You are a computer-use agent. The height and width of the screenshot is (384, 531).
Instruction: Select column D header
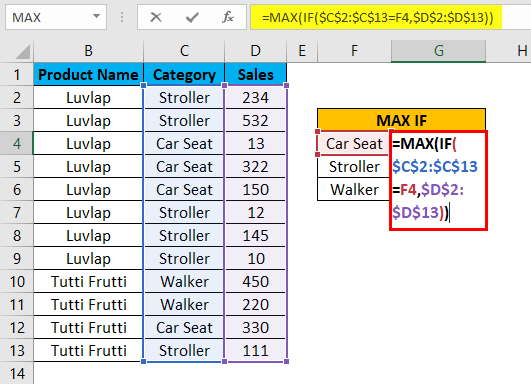(x=256, y=51)
